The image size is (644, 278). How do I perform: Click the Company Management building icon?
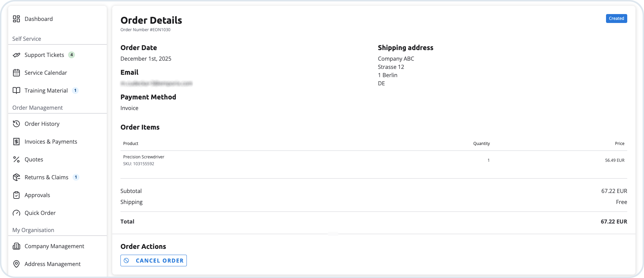point(16,246)
